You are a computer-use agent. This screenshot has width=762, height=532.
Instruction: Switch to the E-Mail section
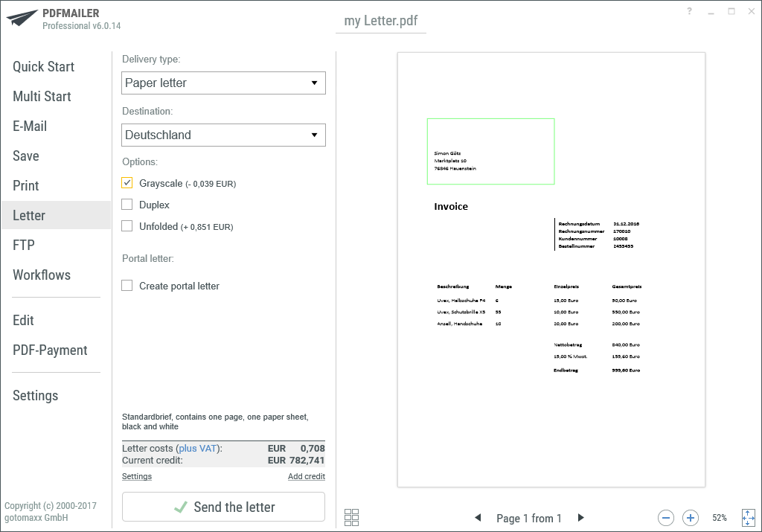tap(29, 126)
